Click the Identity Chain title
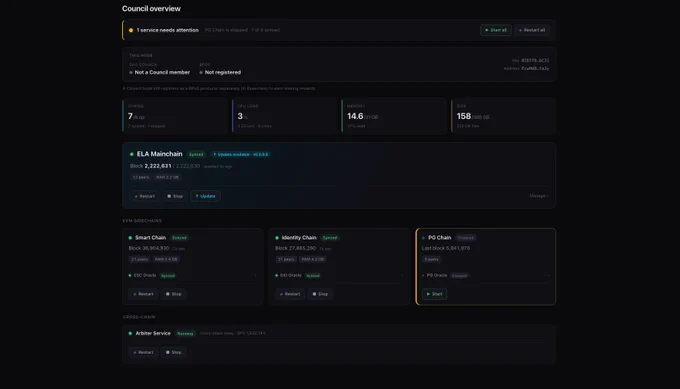The width and height of the screenshot is (680, 389). tap(299, 238)
